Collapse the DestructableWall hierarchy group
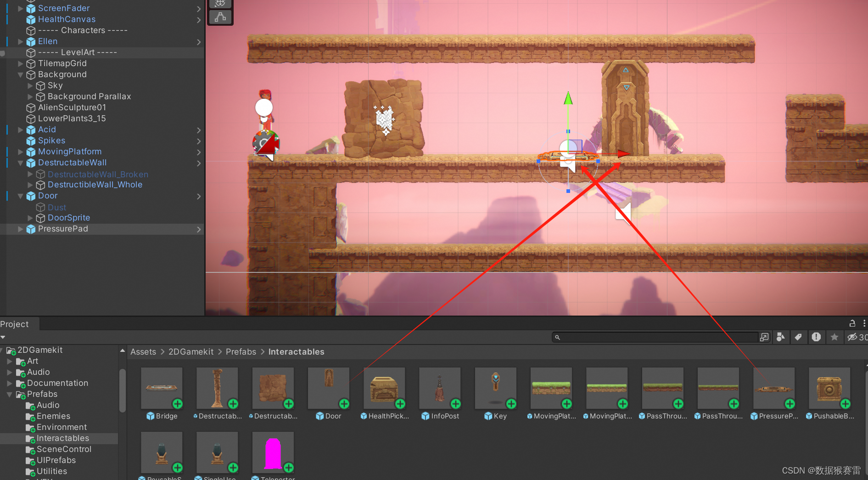 pyautogui.click(x=20, y=163)
